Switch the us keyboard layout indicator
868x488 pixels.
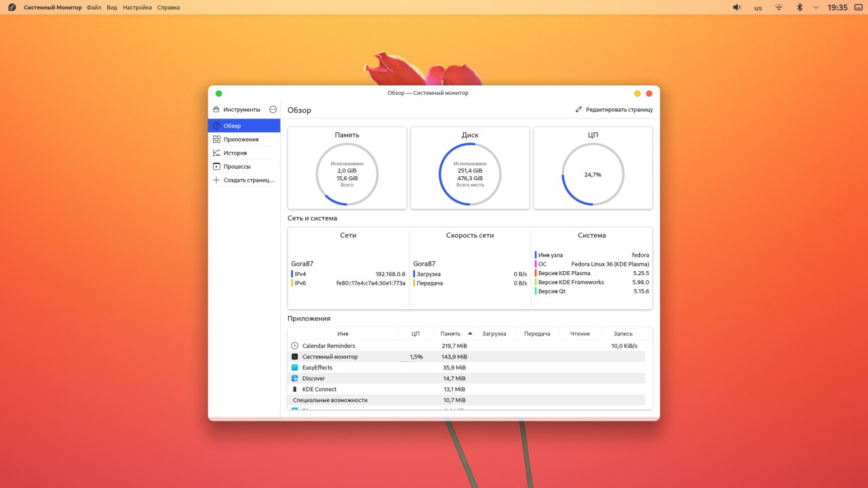tap(758, 8)
